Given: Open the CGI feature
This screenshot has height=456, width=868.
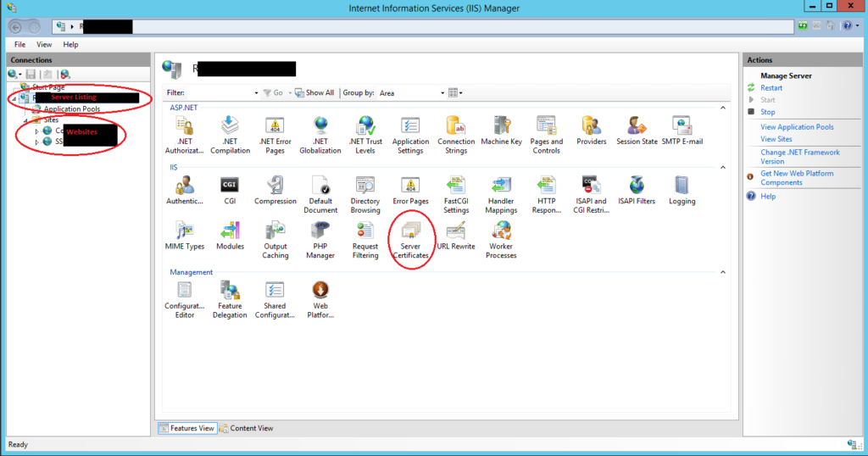Looking at the screenshot, I should [230, 191].
